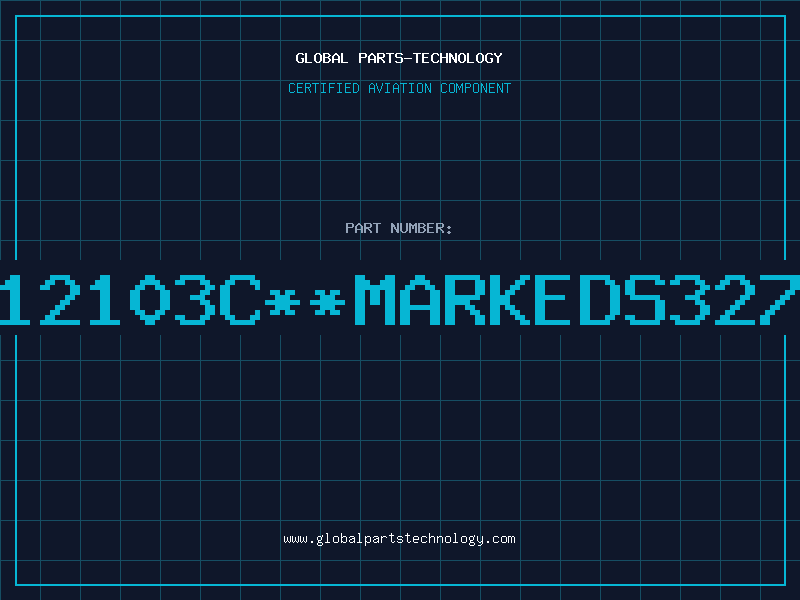800x600 pixels.
Task: Open the www.globalpartstechnology.com link
Action: point(399,539)
